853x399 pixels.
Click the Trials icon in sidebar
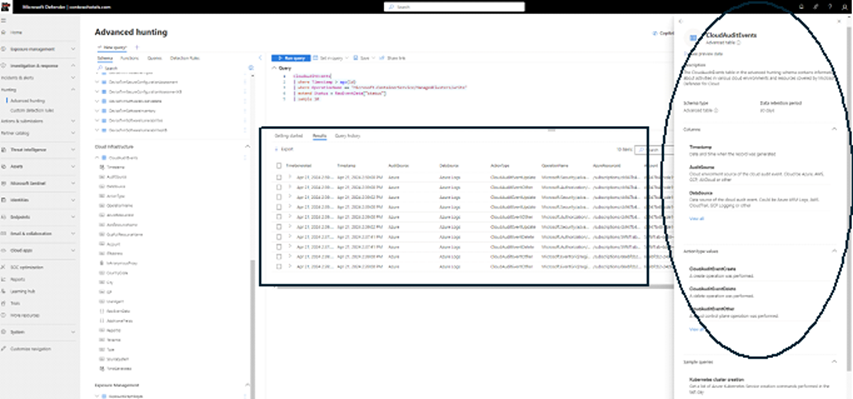pyautogui.click(x=4, y=303)
